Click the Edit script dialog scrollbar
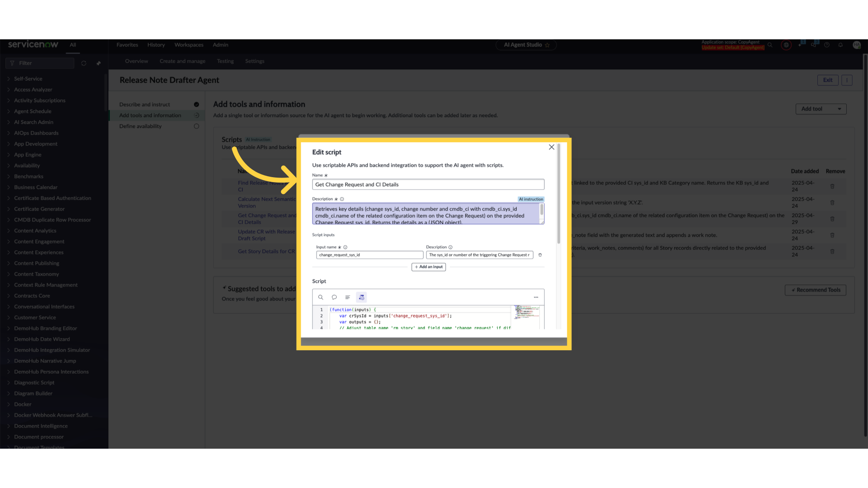Screen dimensions: 868x488 coord(559,194)
